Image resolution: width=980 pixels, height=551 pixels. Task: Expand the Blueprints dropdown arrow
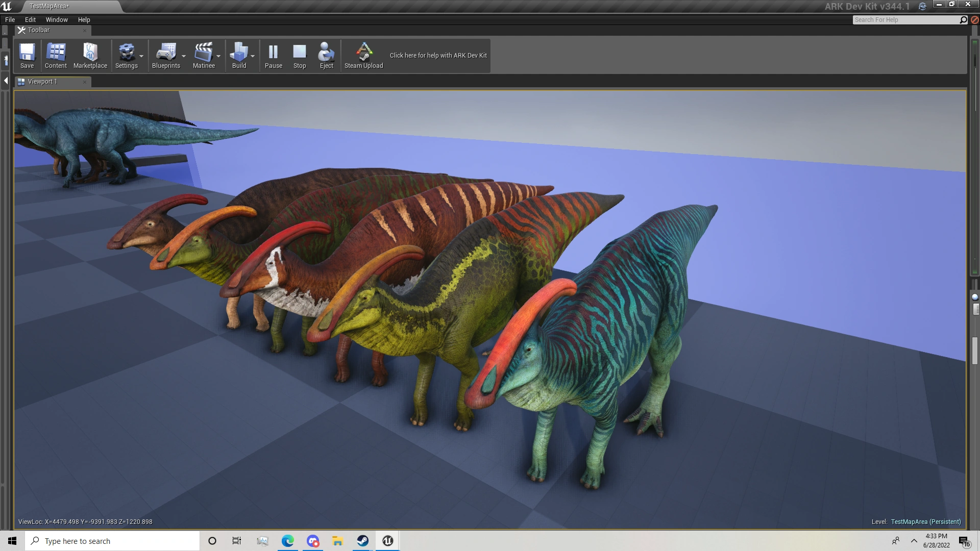pyautogui.click(x=184, y=56)
